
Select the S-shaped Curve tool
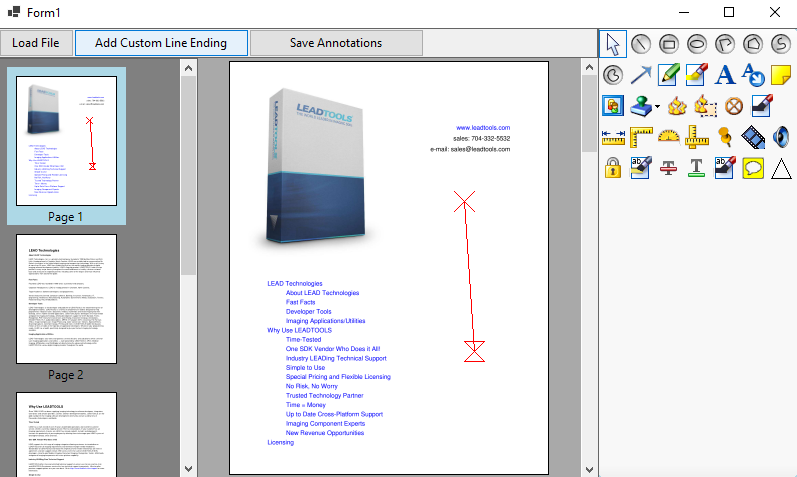click(x=781, y=44)
